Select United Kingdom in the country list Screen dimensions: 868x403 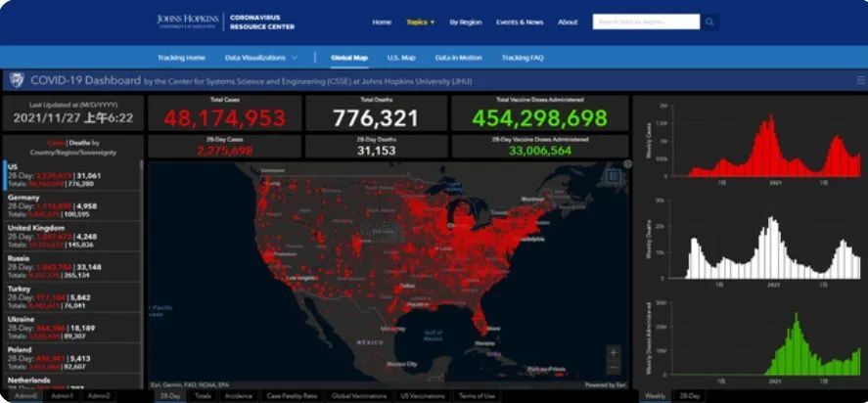tap(72, 237)
